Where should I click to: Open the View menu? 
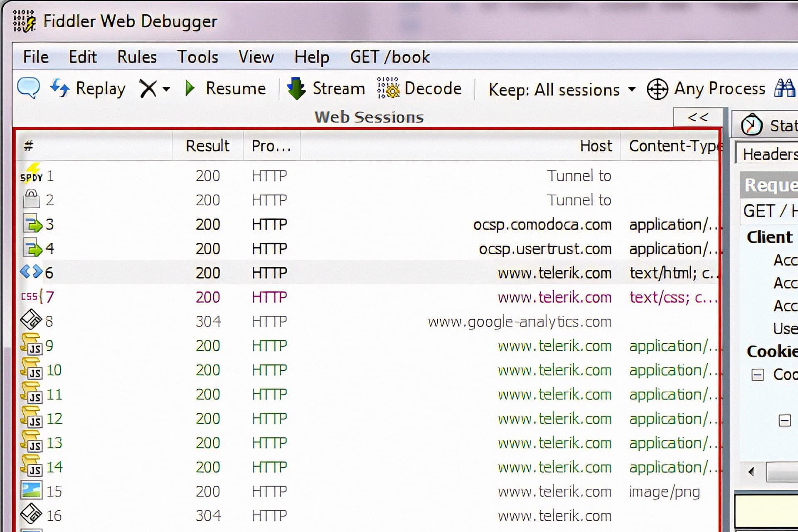tap(256, 57)
